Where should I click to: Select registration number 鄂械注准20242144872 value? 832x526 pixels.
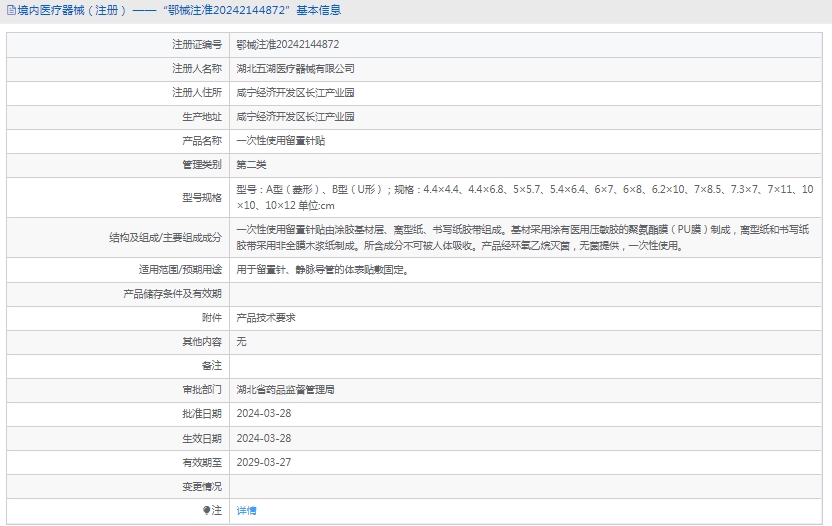point(287,45)
